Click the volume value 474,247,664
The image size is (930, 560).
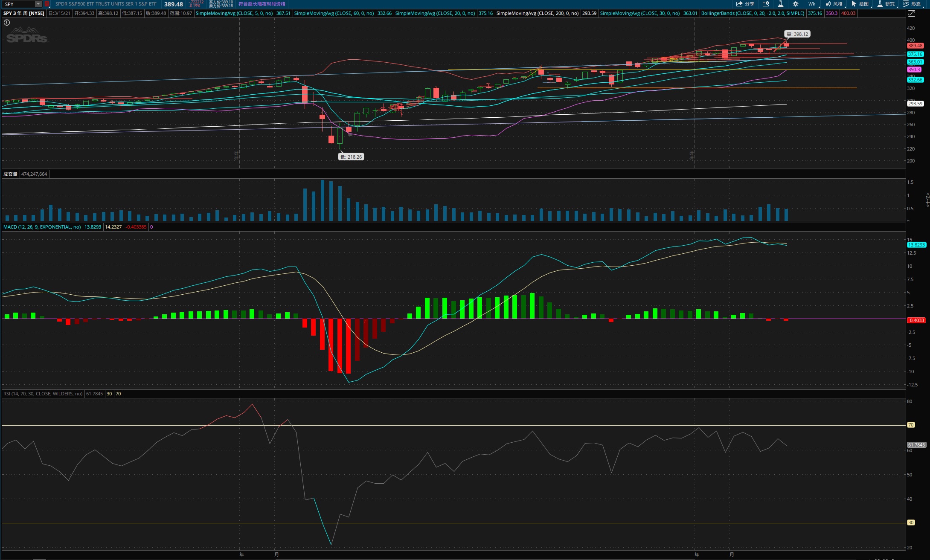click(x=34, y=174)
